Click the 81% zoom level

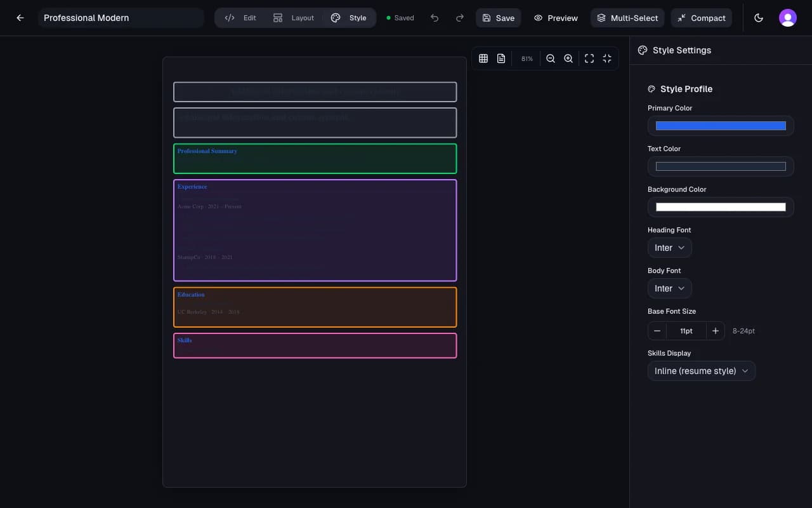(x=527, y=58)
